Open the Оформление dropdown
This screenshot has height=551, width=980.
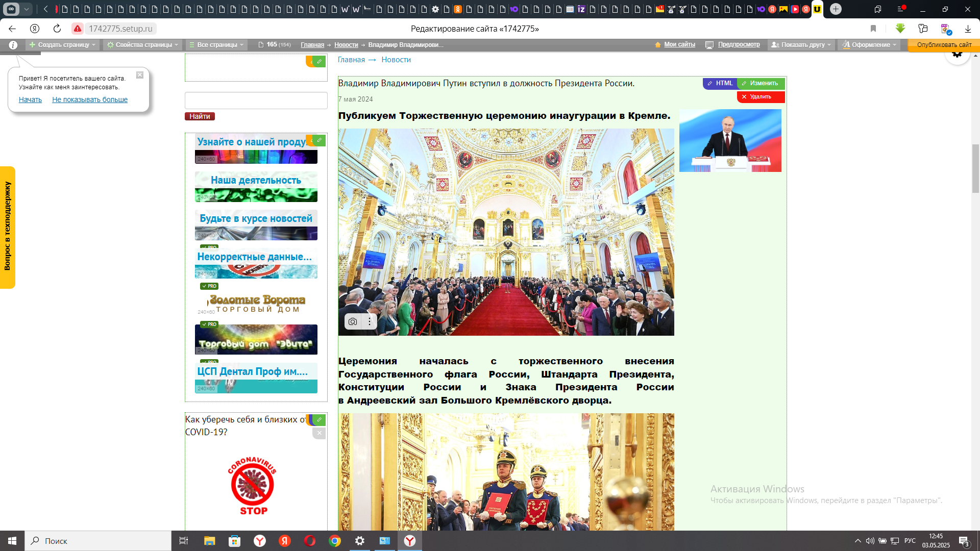coord(869,45)
